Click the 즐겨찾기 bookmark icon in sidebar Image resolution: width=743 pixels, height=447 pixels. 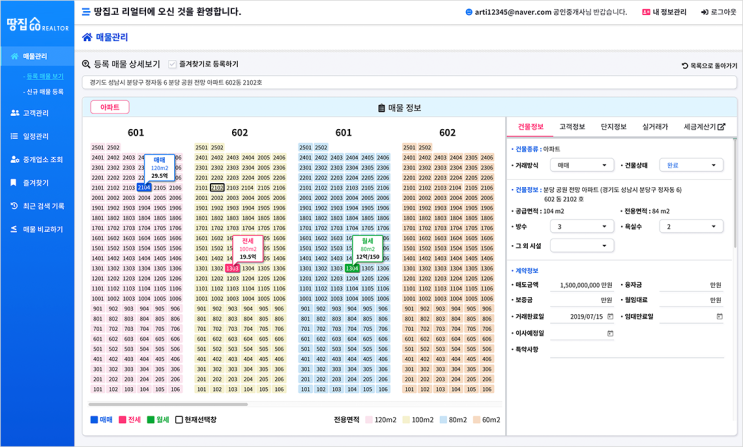[14, 182]
